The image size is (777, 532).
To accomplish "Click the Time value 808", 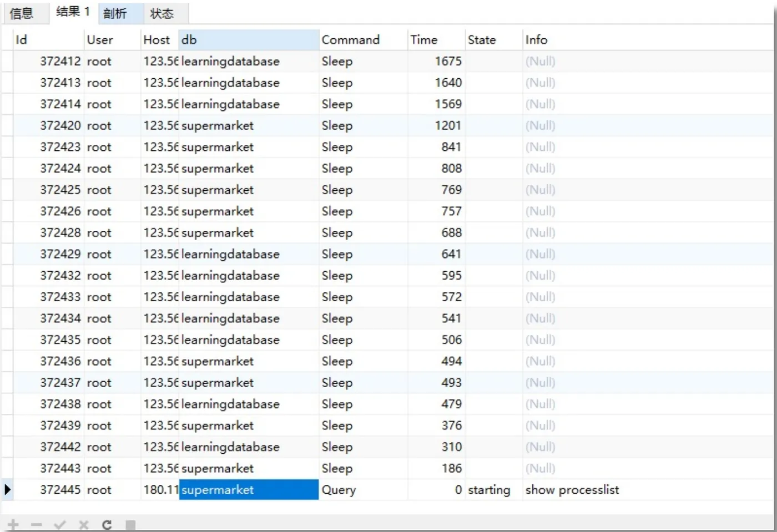I will click(451, 169).
